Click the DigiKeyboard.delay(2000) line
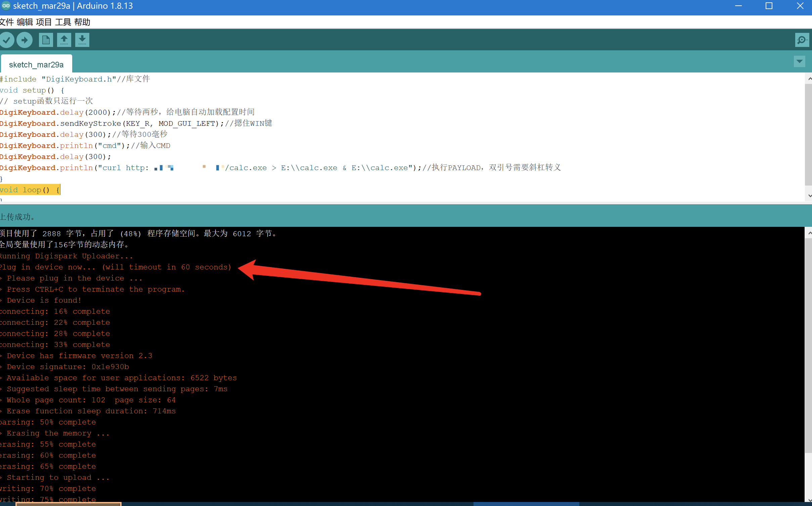Viewport: 812px width, 506px height. tap(127, 112)
